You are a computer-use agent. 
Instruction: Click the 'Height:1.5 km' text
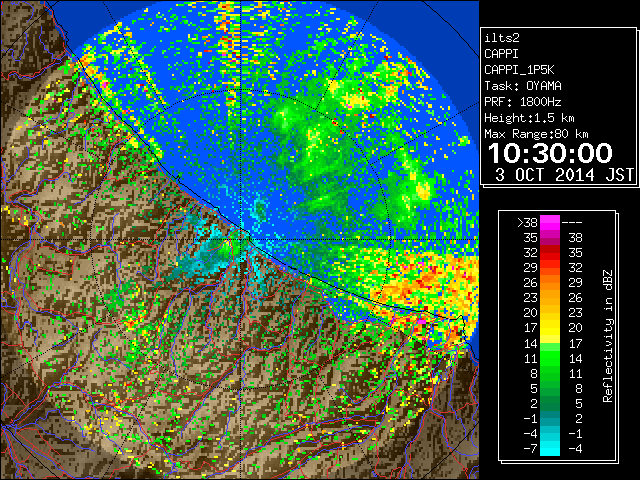529,118
